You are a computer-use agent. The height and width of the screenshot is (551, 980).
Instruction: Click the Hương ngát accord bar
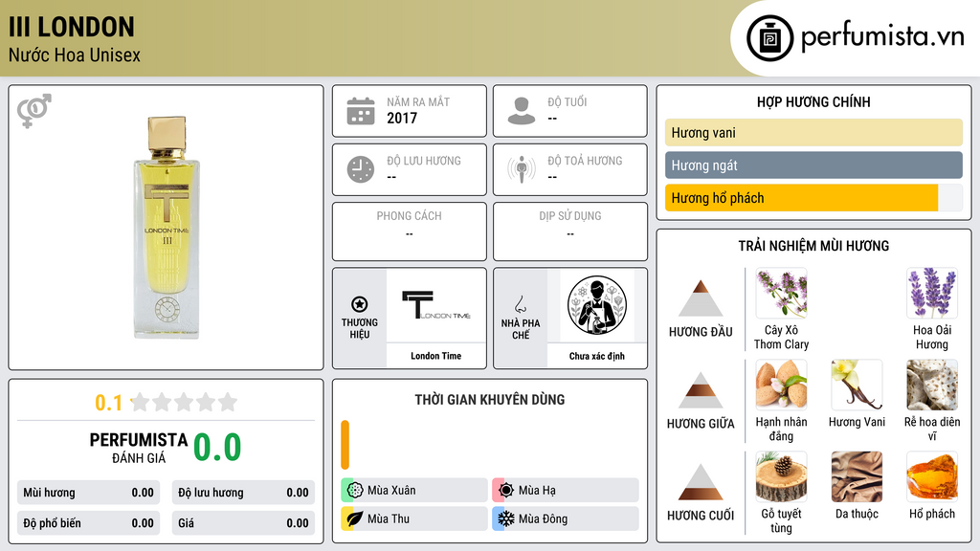click(813, 165)
